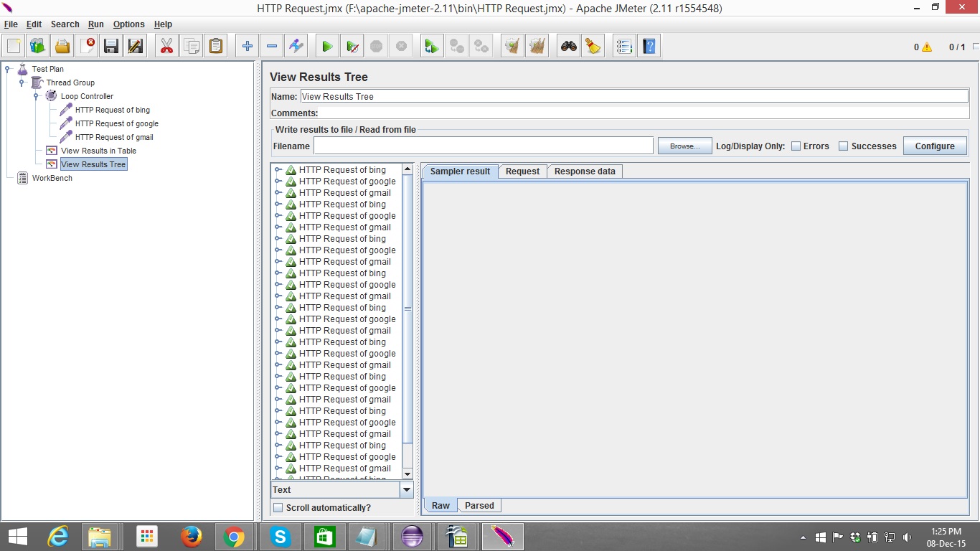Click the Save As toolbar icon

136,47
